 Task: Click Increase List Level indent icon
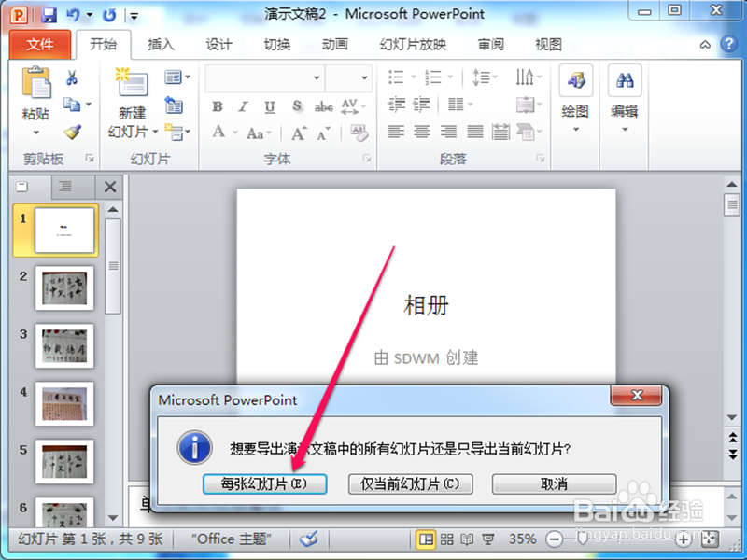[422, 104]
